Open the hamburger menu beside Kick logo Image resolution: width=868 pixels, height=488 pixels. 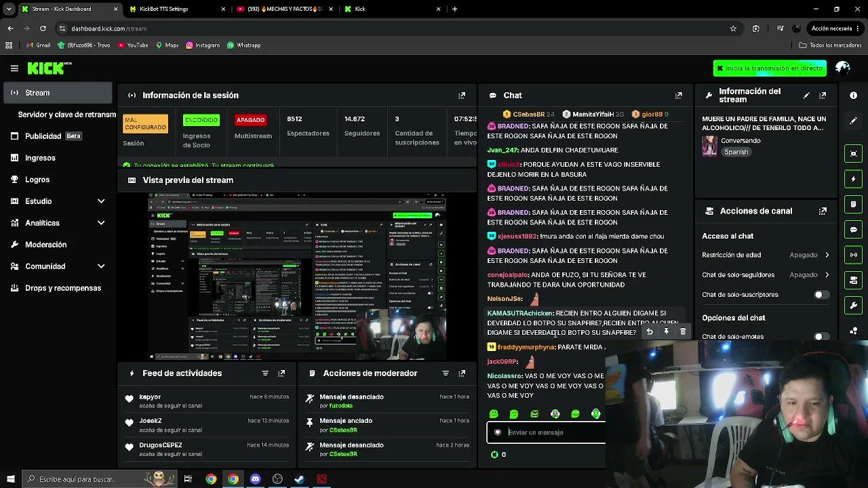tap(14, 68)
